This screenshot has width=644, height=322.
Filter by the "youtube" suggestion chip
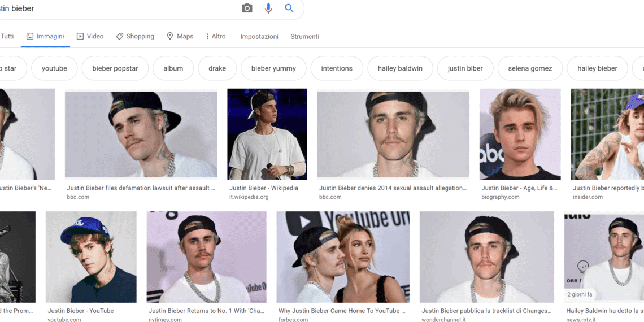pos(54,68)
